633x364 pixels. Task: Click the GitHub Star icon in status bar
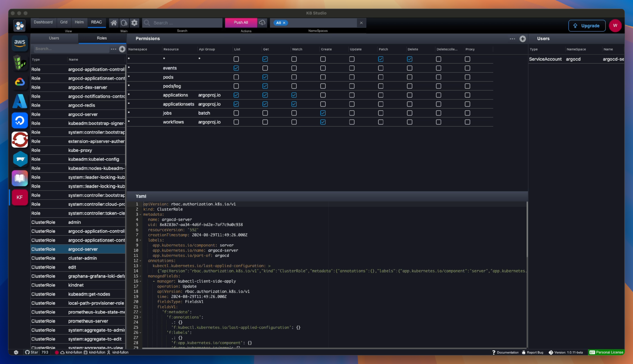click(x=27, y=352)
